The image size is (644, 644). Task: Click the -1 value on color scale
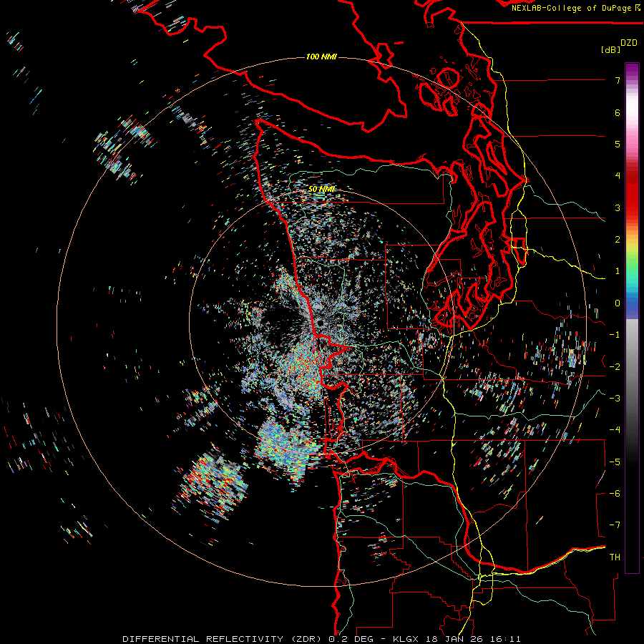(615, 335)
